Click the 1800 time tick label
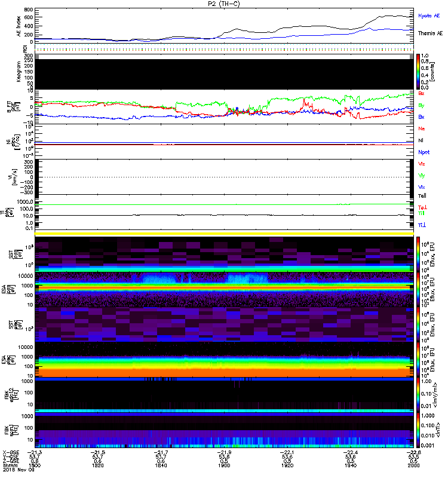The image size is (448, 478). 35,465
